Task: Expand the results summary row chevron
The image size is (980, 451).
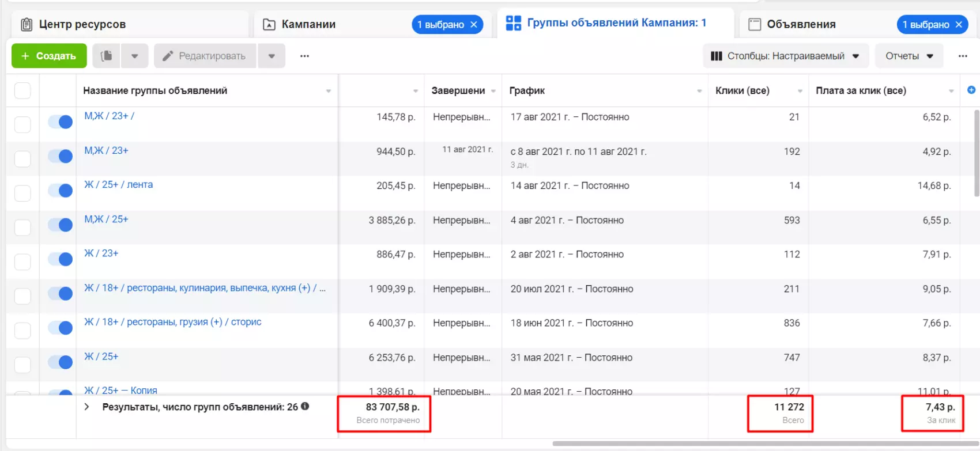Action: 86,407
